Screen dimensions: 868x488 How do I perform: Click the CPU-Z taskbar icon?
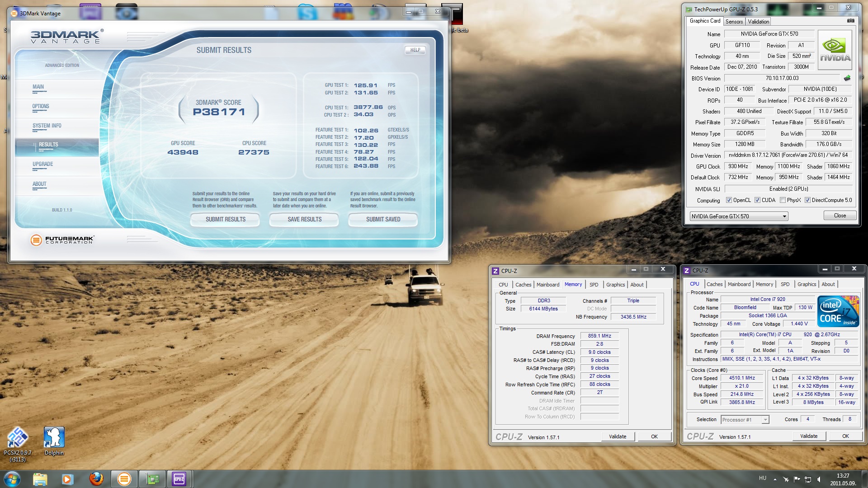[x=179, y=479]
